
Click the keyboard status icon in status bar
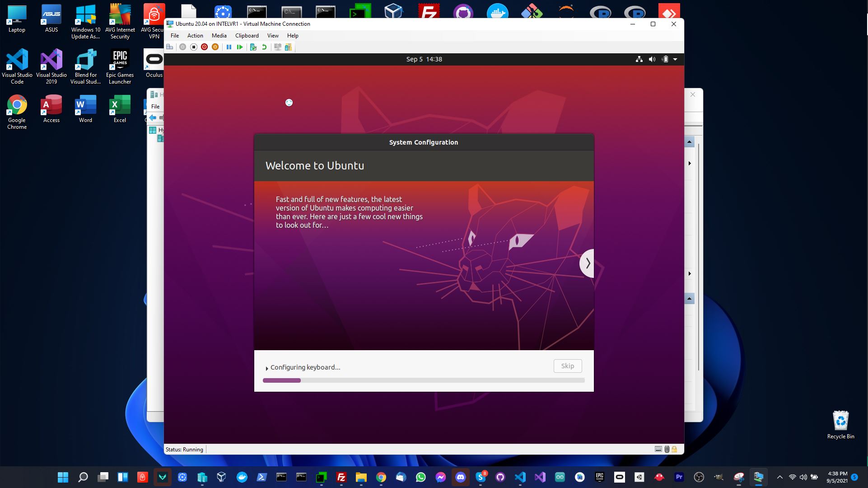click(658, 449)
